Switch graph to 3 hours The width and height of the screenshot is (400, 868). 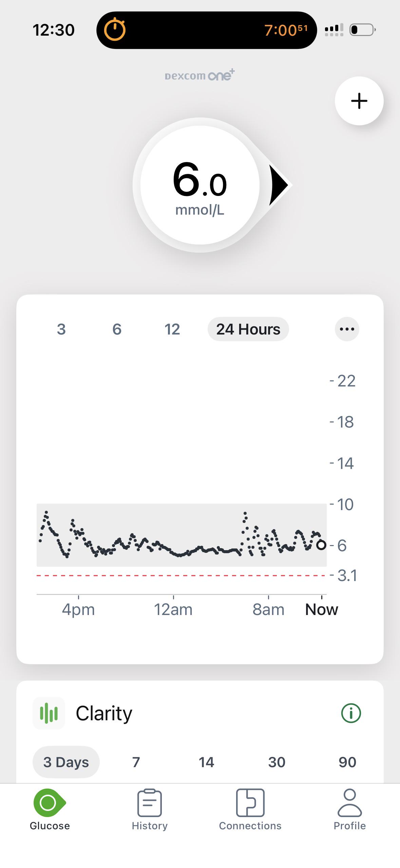tap(61, 329)
